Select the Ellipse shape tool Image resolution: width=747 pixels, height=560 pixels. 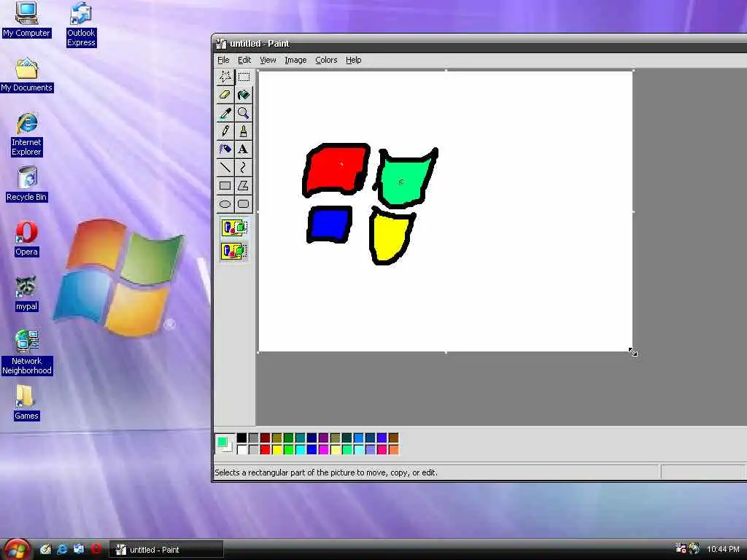[x=225, y=204]
